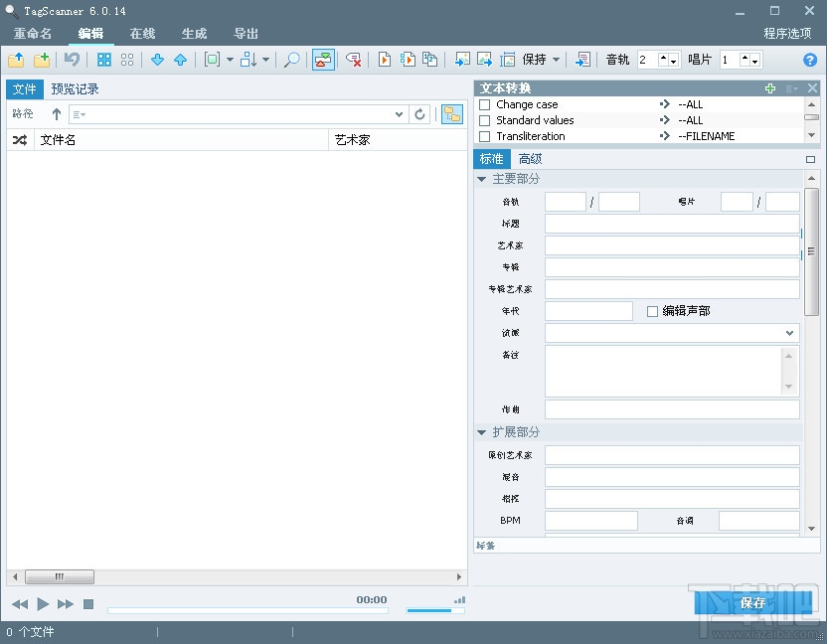Move selected file down with blue arrow icon

(x=157, y=60)
